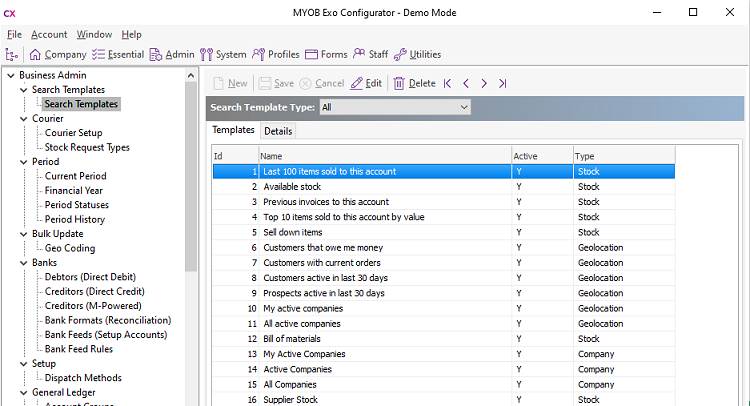Go to next record arrow
The image size is (750, 406).
coord(484,83)
